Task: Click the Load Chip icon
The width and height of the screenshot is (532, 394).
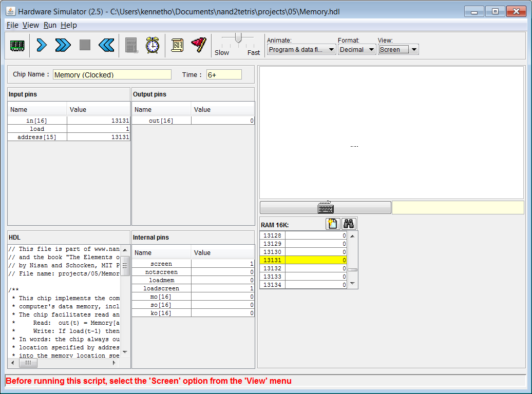Action: click(17, 45)
